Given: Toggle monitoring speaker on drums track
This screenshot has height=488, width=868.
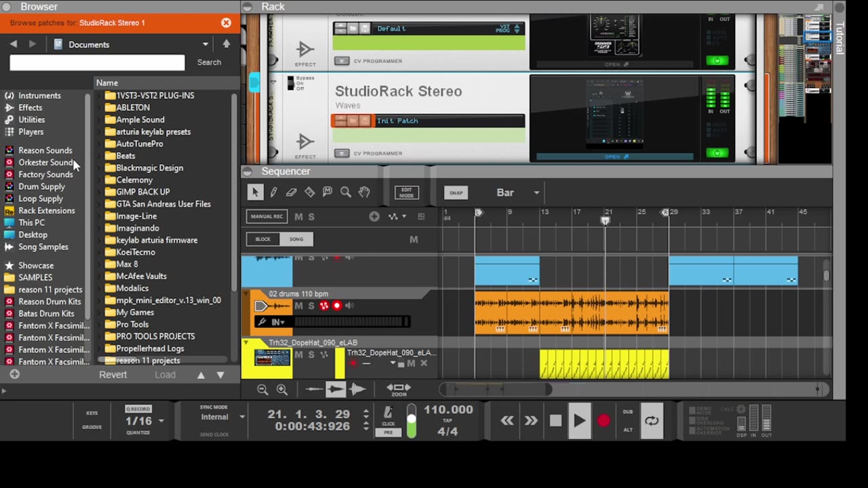Looking at the screenshot, I should 349,306.
